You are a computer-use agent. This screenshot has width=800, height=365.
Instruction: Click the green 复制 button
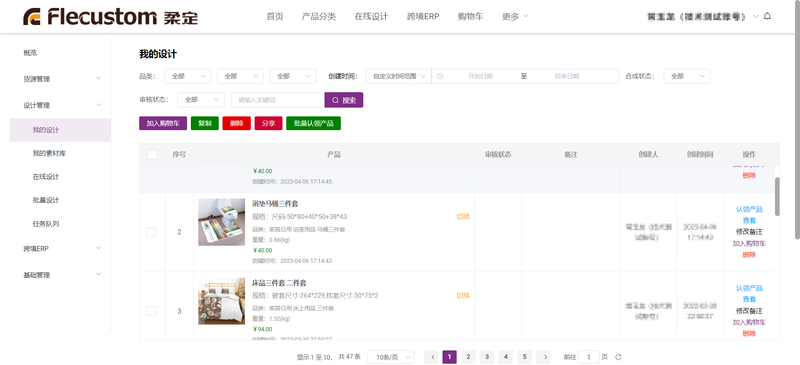[x=205, y=123]
